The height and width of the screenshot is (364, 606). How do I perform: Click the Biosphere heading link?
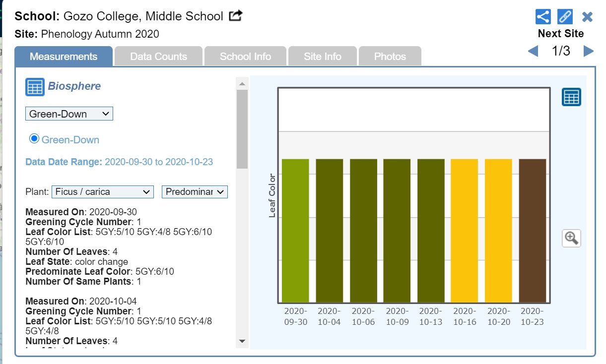pos(74,86)
